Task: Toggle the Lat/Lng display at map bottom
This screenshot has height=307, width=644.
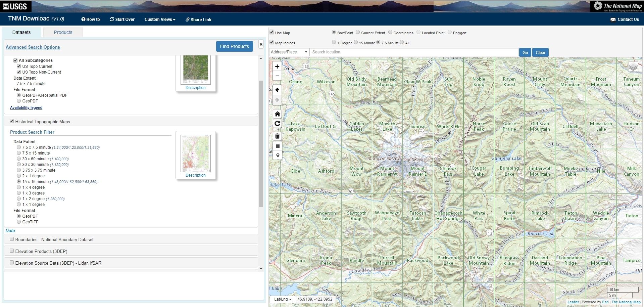Action: pos(283,299)
